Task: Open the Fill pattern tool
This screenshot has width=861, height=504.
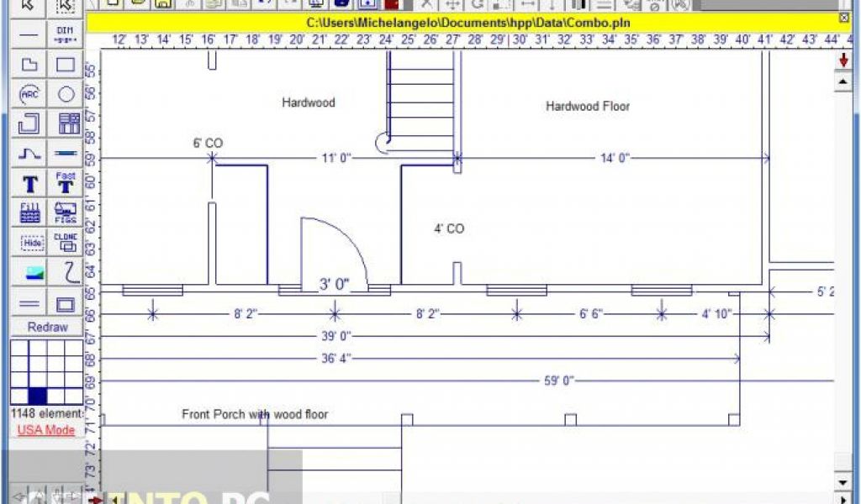Action: click(29, 213)
